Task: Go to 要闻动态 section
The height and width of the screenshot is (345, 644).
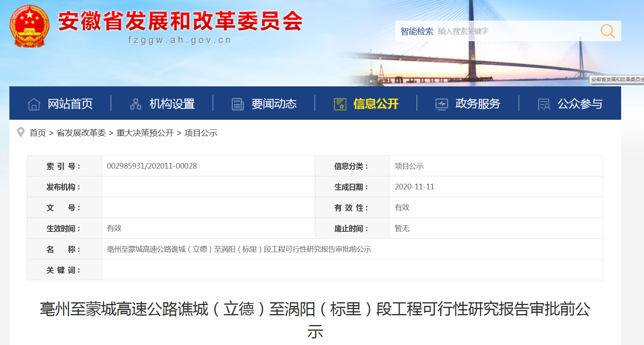Action: coord(274,104)
